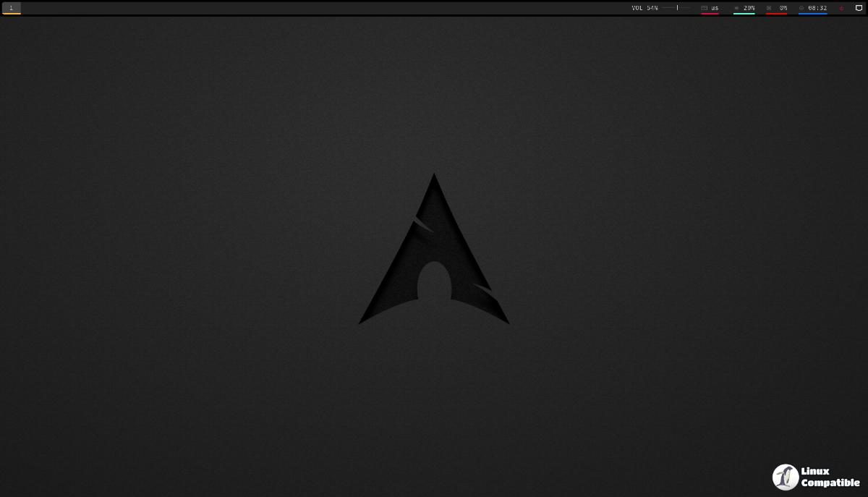Click the CPU icon beside 0%
Screen dimensions: 868x497
769,8
